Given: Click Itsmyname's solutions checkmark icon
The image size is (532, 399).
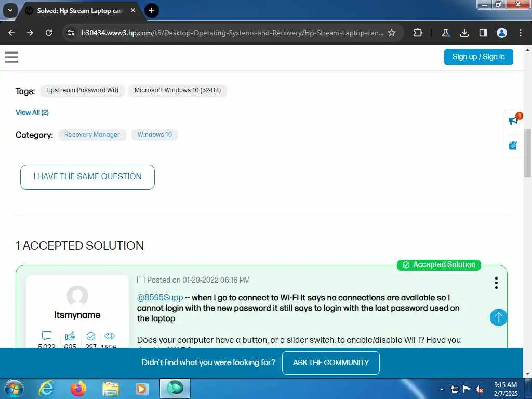Looking at the screenshot, I should coord(91,336).
